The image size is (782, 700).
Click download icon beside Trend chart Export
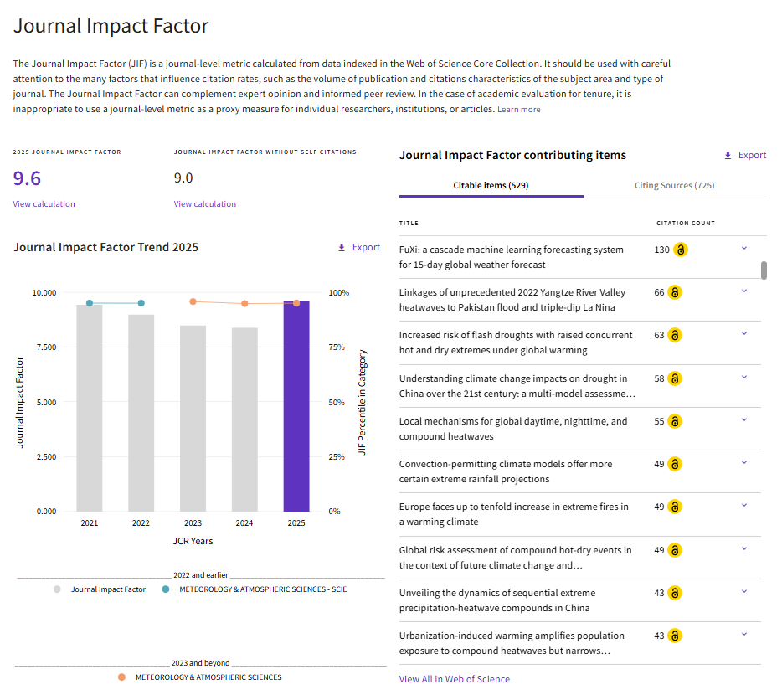(x=342, y=248)
